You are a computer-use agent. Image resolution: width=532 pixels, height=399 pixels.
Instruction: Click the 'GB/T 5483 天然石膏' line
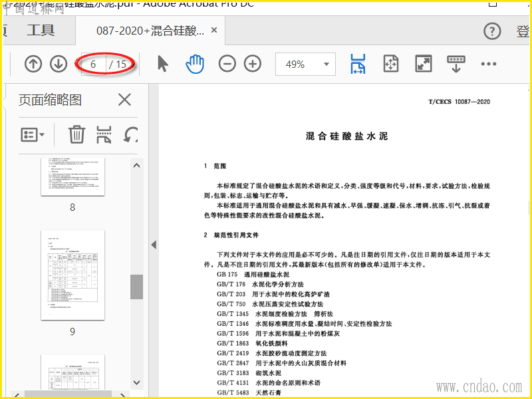click(249, 392)
